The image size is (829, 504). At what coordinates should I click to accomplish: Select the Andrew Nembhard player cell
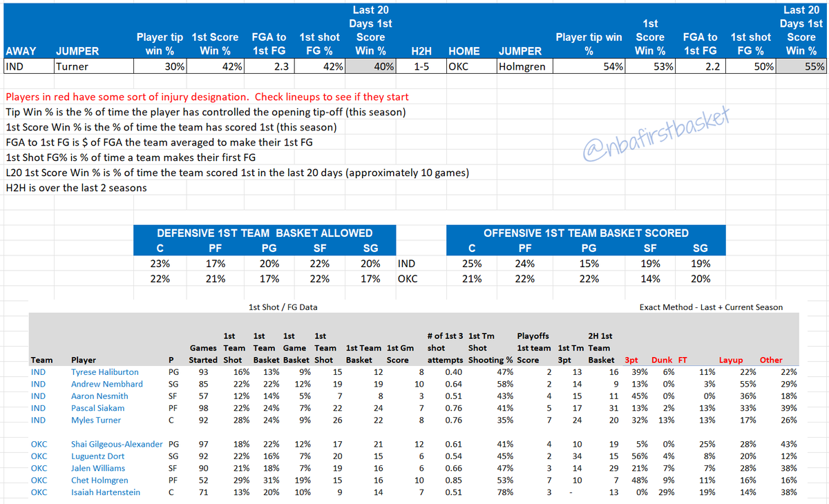point(107,384)
